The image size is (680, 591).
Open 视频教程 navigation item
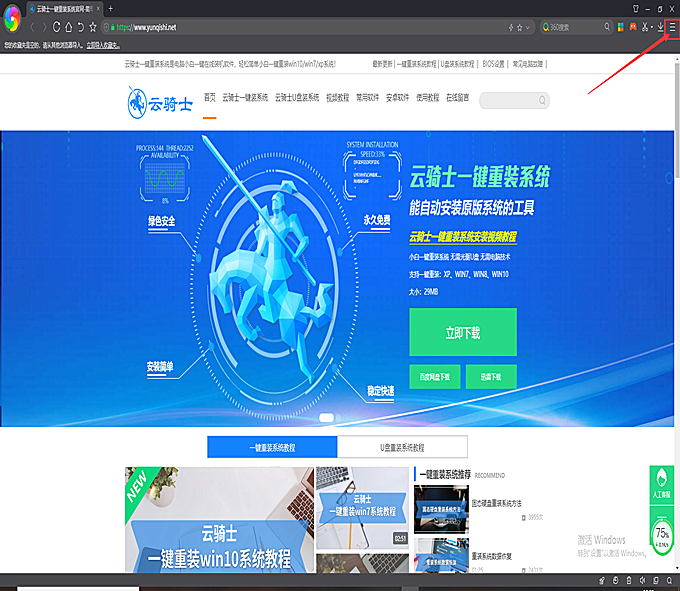click(x=337, y=98)
